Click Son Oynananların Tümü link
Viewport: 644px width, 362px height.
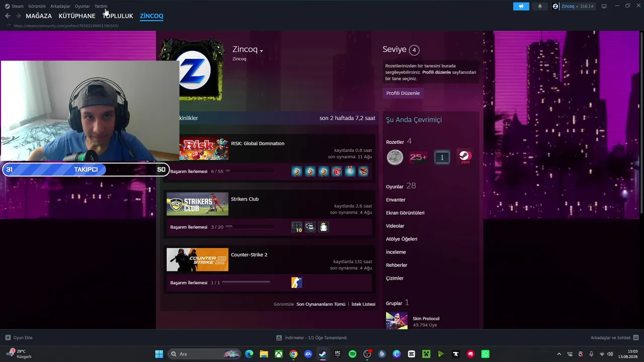[x=321, y=304]
